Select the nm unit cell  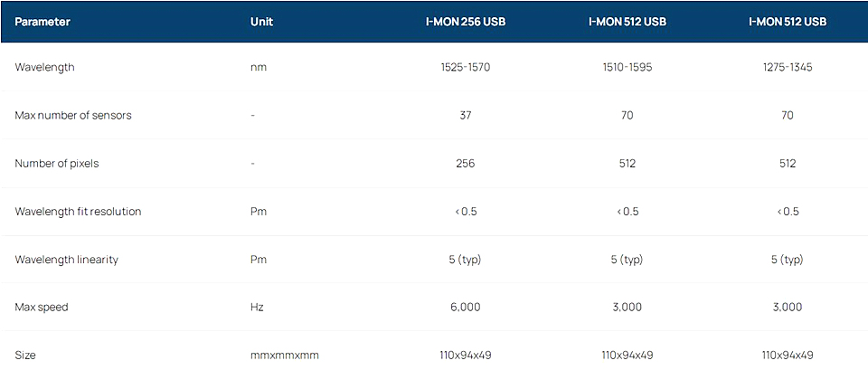point(258,68)
